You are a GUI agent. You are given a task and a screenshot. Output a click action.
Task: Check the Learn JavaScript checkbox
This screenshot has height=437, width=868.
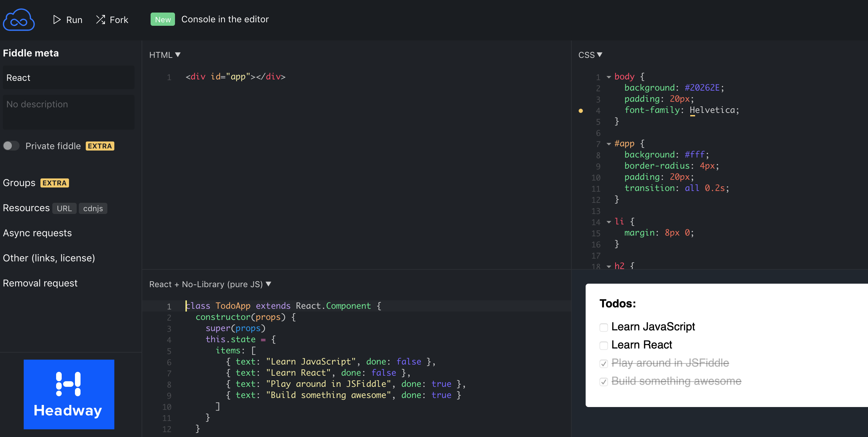pos(604,327)
